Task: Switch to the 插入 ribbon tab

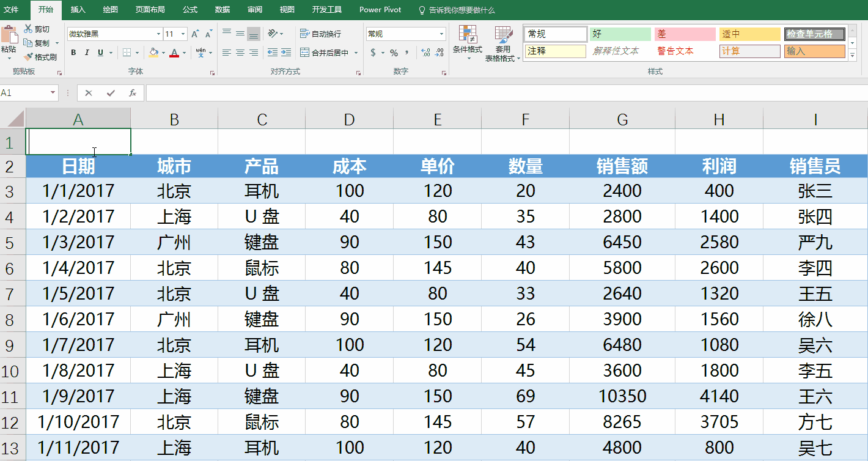Action: (78, 10)
